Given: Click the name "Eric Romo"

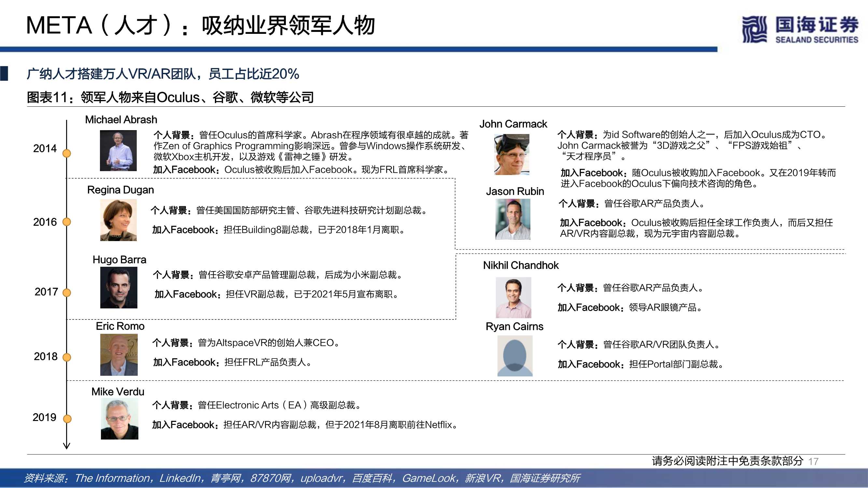Looking at the screenshot, I should [120, 326].
